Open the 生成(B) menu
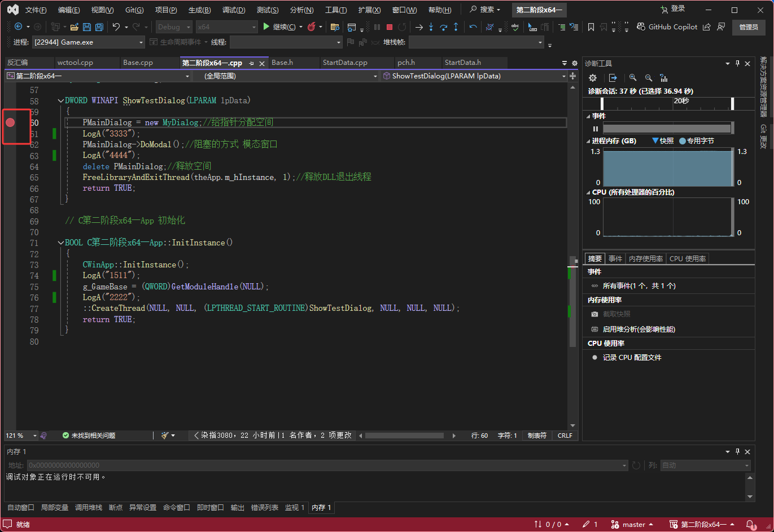 199,10
